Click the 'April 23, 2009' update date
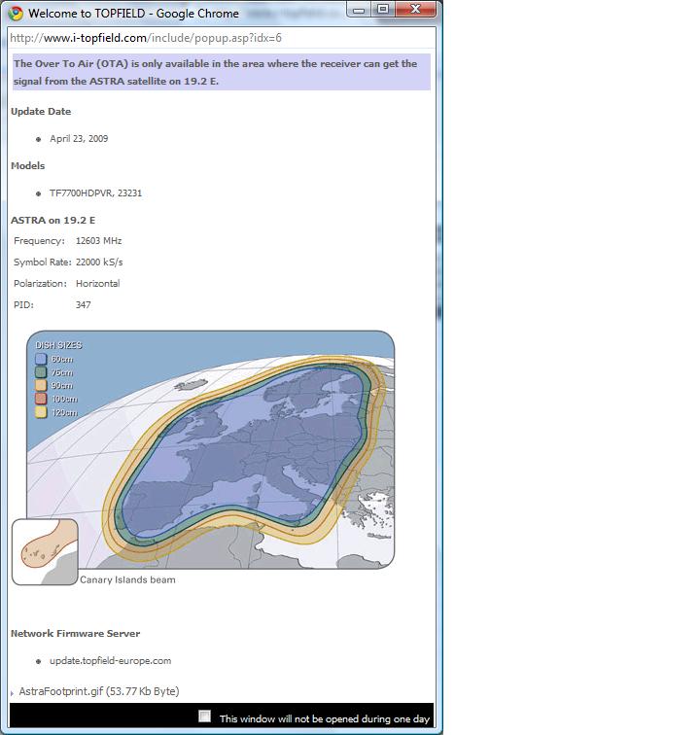The width and height of the screenshot is (700, 735). pos(79,139)
